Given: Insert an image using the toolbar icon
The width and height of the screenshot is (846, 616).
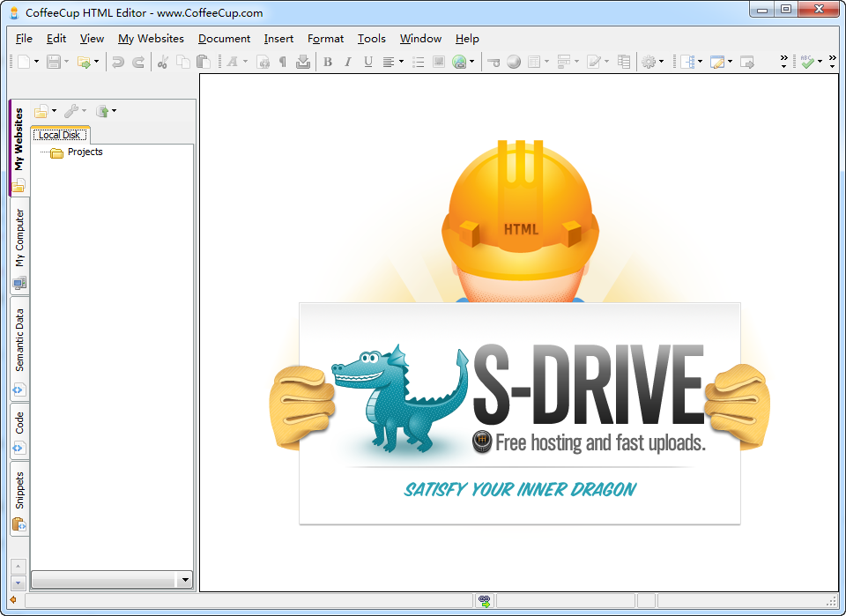Looking at the screenshot, I should pyautogui.click(x=438, y=62).
